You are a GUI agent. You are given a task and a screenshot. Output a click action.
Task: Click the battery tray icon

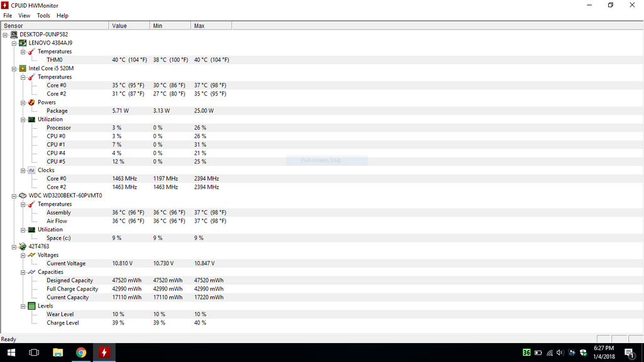pyautogui.click(x=538, y=353)
